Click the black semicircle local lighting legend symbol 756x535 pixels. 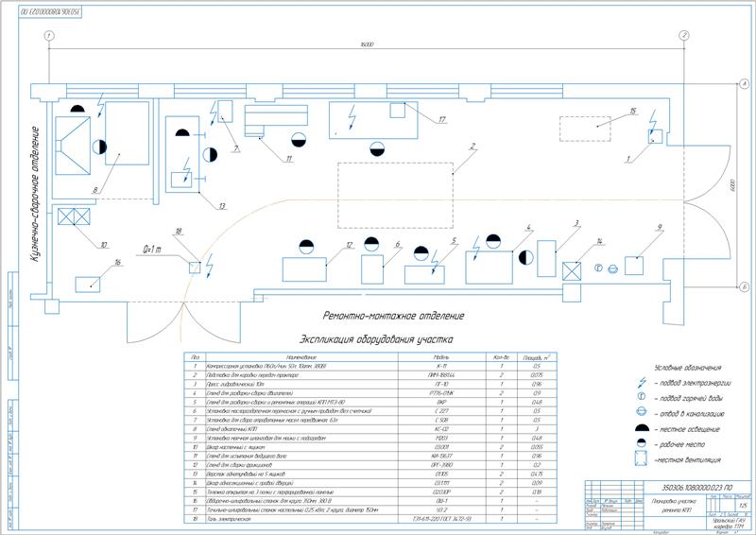(x=642, y=427)
